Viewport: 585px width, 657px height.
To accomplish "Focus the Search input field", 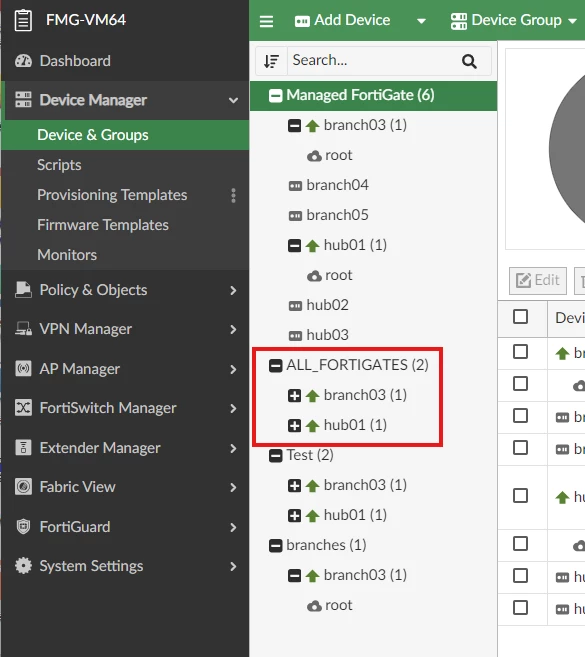I will tap(373, 61).
